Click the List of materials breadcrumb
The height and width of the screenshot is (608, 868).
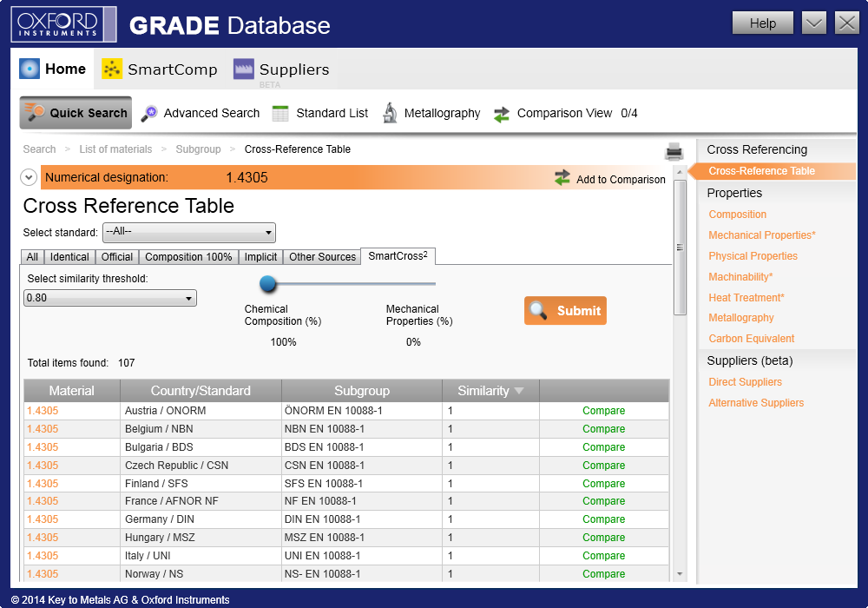(115, 149)
